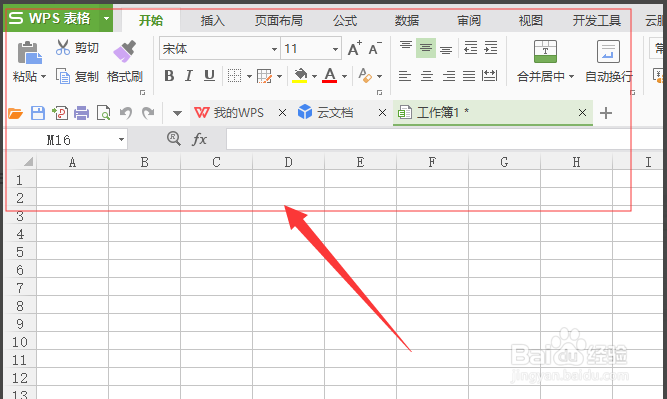
Task: Open the WPS 表格 application menu arrow
Action: [x=106, y=18]
